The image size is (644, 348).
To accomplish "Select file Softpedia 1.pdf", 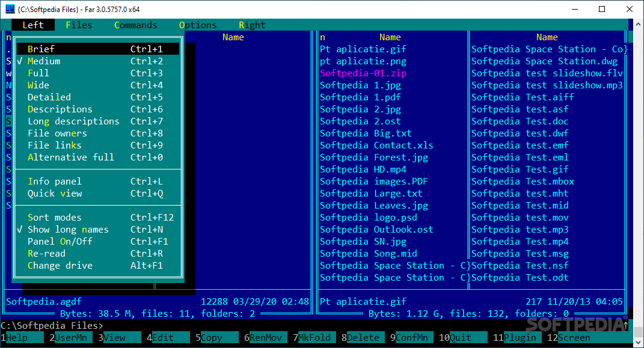I will tap(360, 97).
